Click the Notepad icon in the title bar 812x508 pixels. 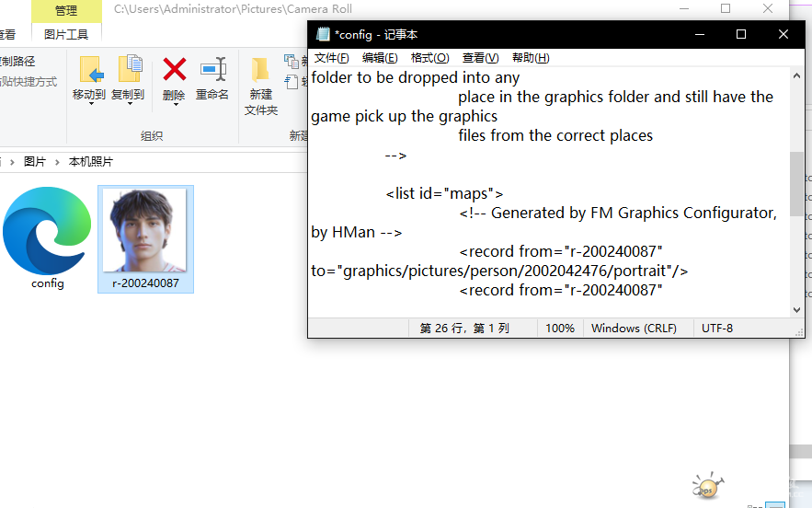pos(323,35)
